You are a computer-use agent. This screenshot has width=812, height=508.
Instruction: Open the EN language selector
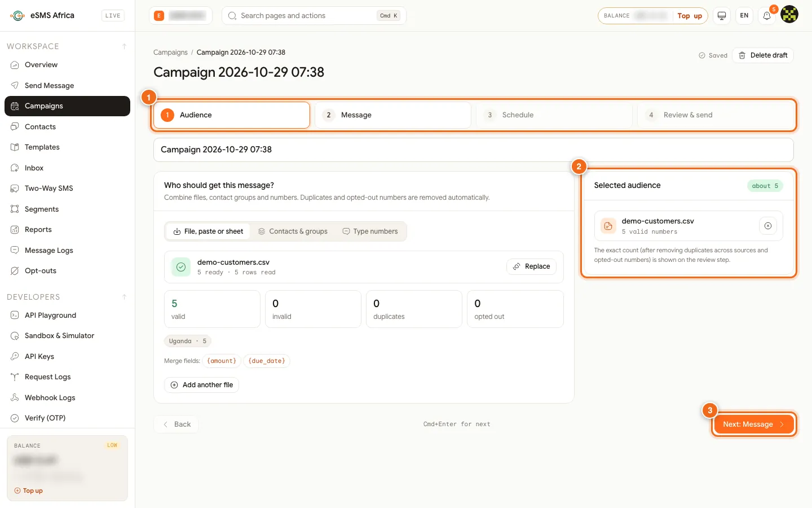click(x=744, y=16)
